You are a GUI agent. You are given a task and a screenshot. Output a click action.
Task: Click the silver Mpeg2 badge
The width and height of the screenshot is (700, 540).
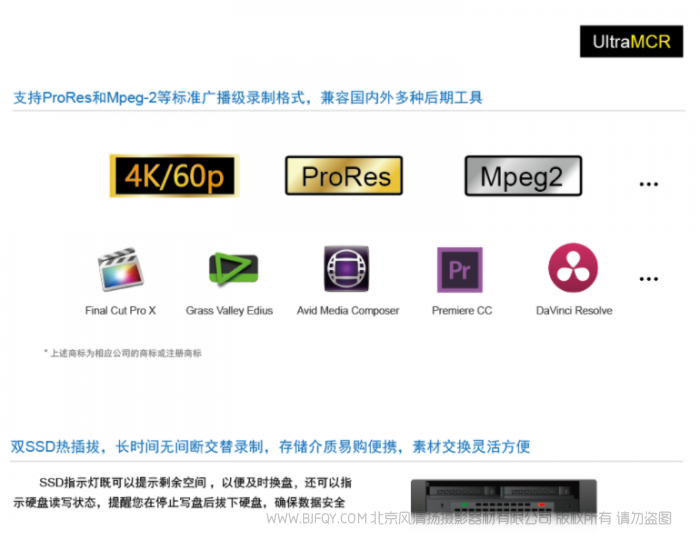pyautogui.click(x=523, y=176)
